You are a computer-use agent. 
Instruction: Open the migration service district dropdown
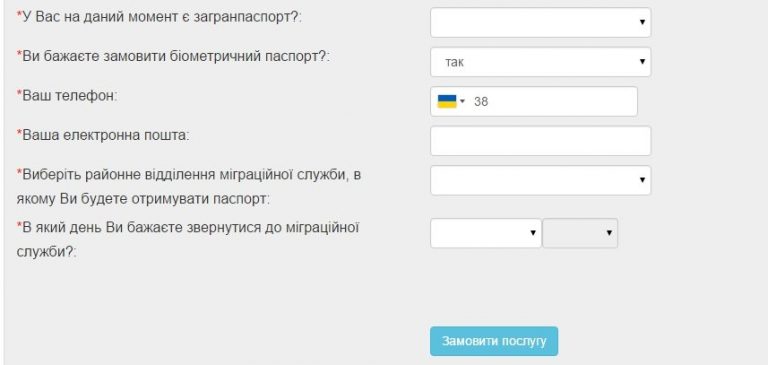click(541, 180)
